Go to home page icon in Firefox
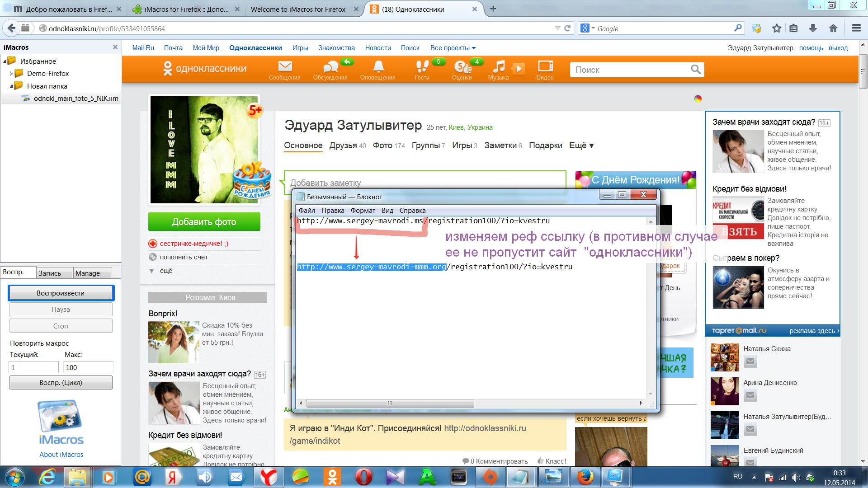Screen dimensions: 868x488 [x=833, y=28]
